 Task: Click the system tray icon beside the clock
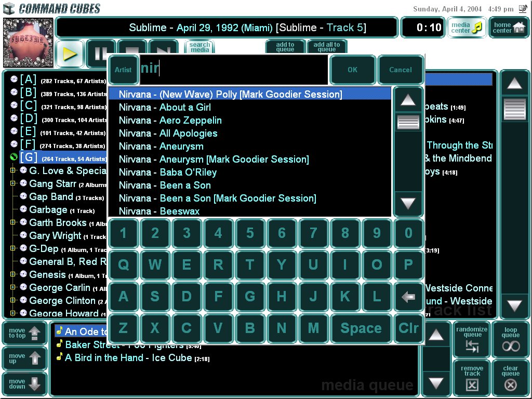tap(523, 9)
